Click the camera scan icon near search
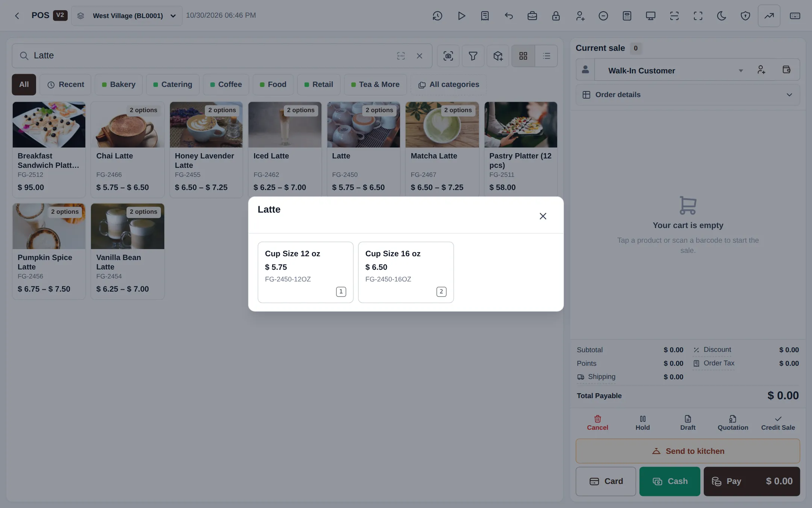 coord(448,56)
